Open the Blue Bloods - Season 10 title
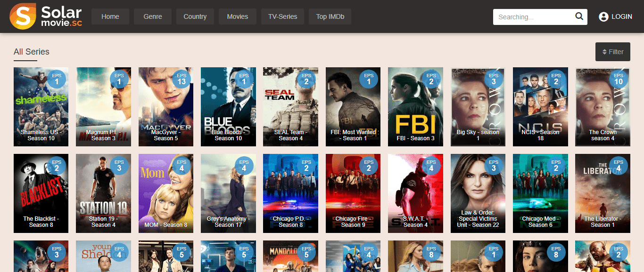Viewport: 644px width, 272px height. coord(228,136)
